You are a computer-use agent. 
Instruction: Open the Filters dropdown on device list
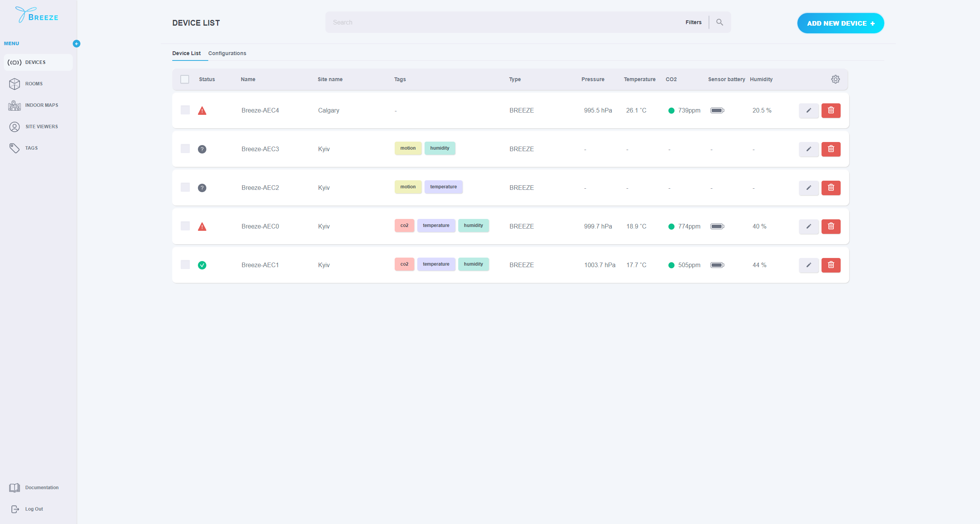(694, 22)
